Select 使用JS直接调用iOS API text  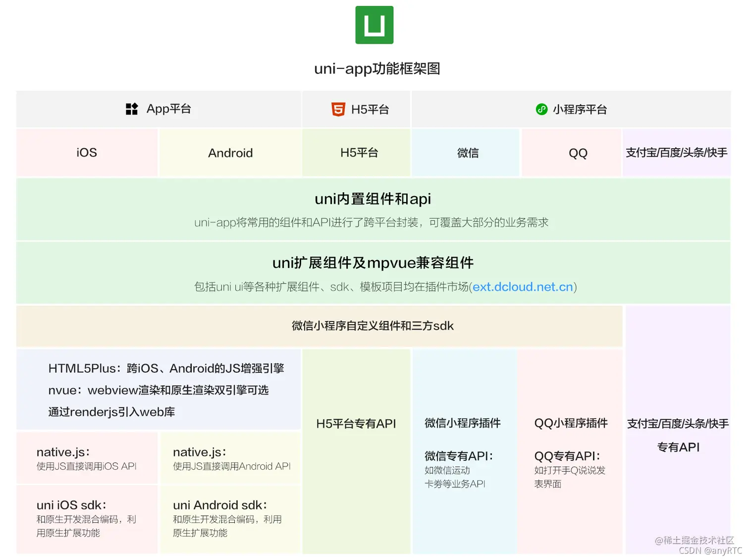coord(87,466)
